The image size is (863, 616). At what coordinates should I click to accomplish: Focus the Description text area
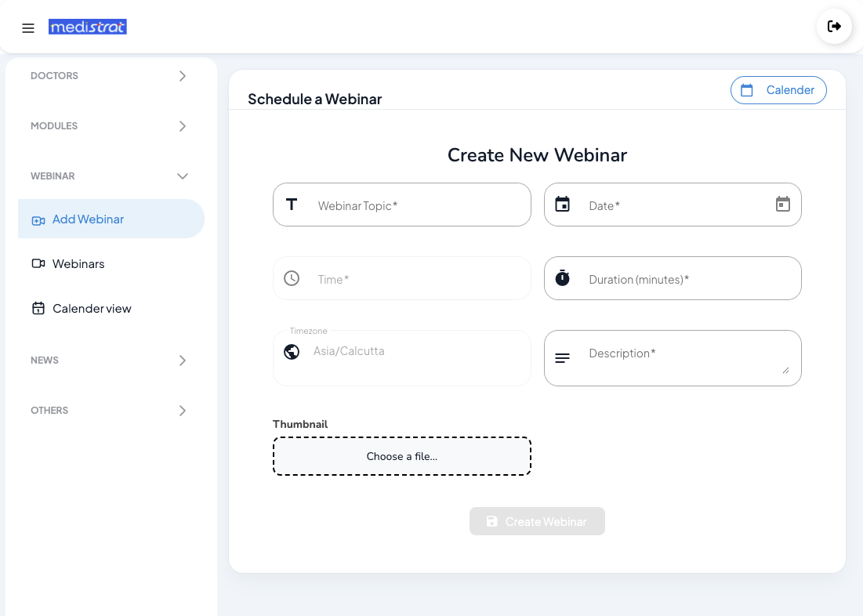682,357
